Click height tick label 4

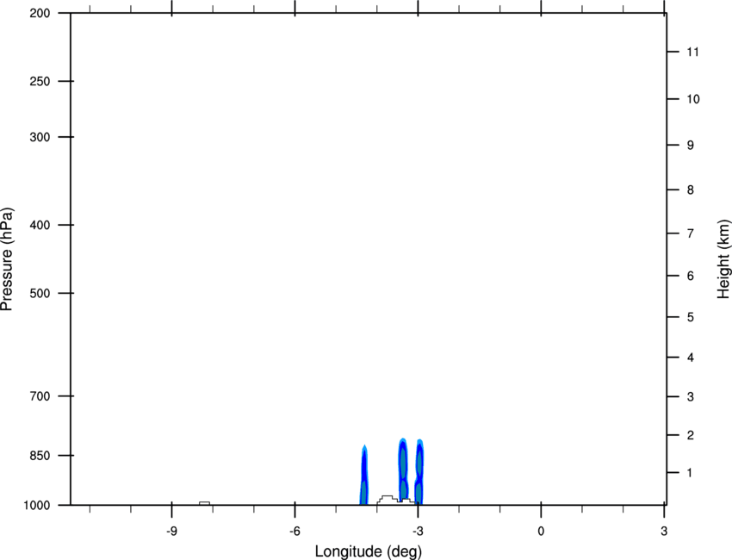click(691, 358)
